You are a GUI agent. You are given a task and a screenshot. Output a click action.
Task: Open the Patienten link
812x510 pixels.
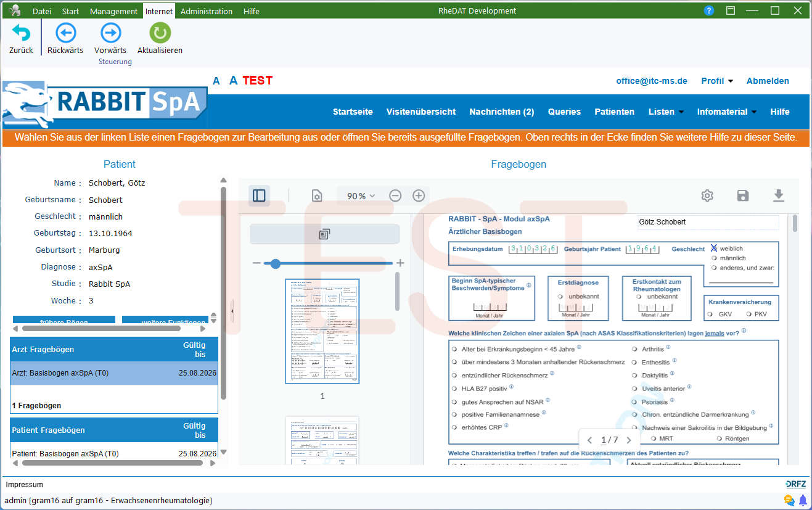click(x=614, y=112)
